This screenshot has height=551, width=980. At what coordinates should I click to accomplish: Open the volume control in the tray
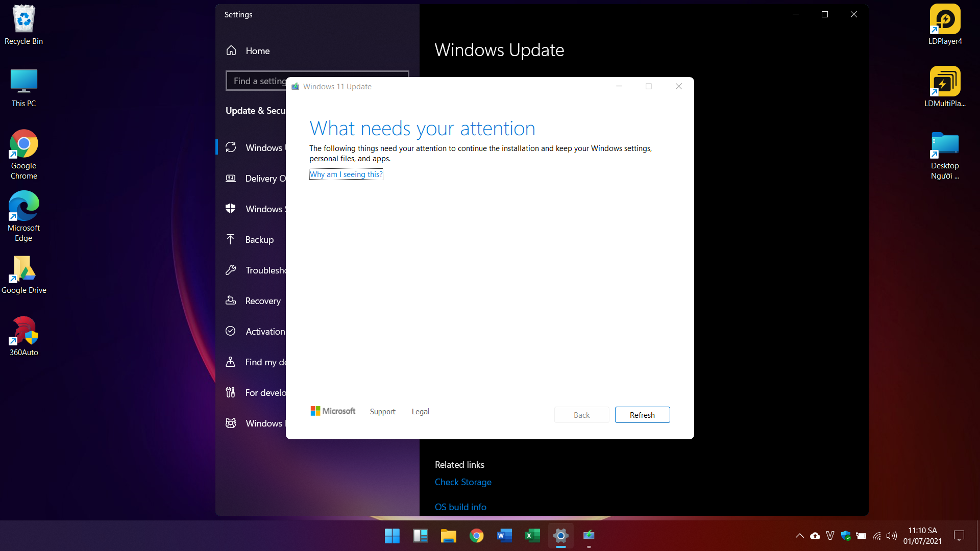point(892,536)
